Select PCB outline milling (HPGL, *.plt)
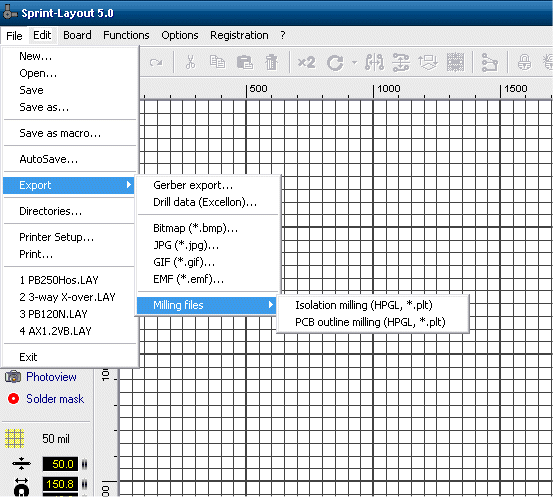553x497 pixels. pos(373,322)
